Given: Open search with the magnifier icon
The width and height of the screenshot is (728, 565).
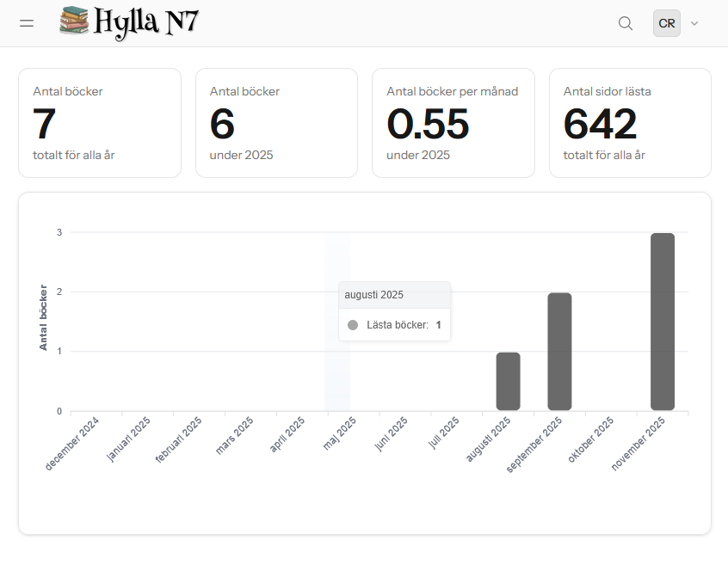Looking at the screenshot, I should coord(626,23).
